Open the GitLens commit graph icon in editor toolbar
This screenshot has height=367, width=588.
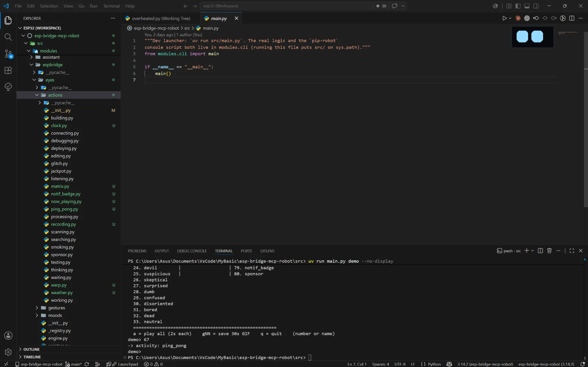pos(563,18)
